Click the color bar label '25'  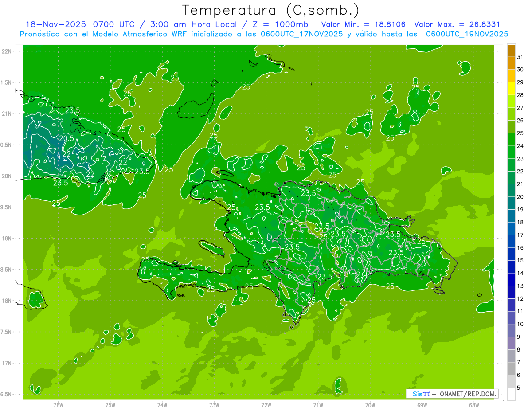(x=520, y=133)
